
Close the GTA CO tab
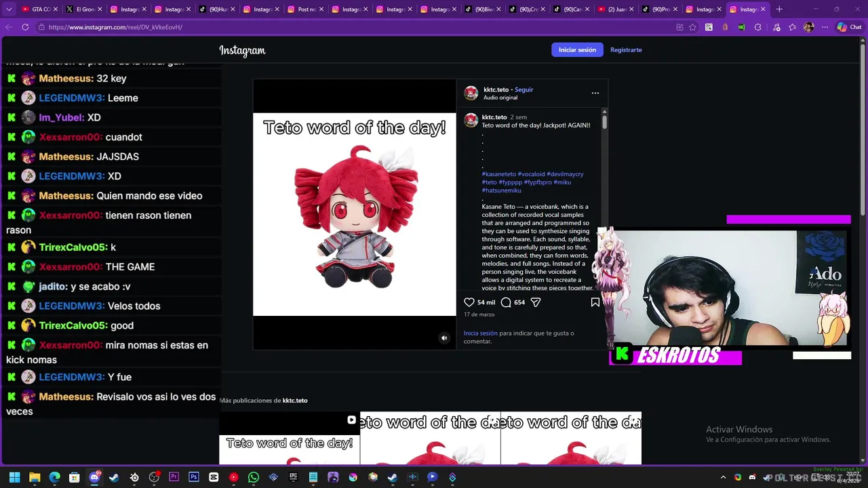[56, 9]
